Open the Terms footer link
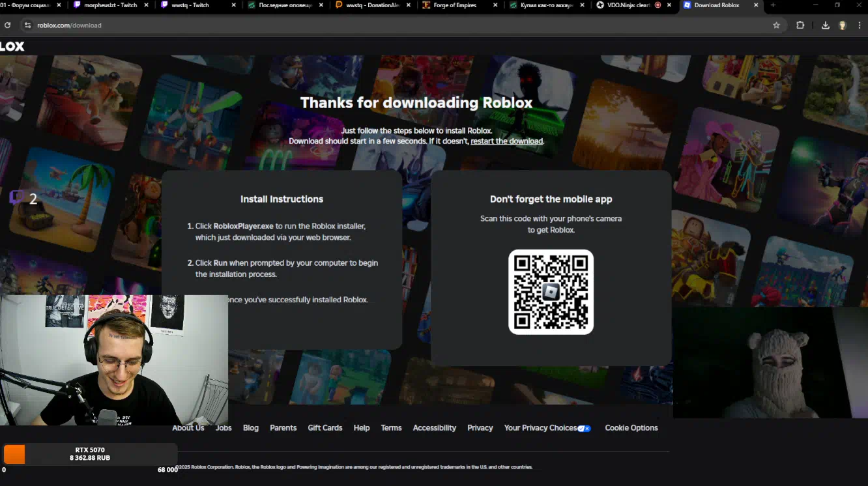The height and width of the screenshot is (486, 868). coord(391,428)
